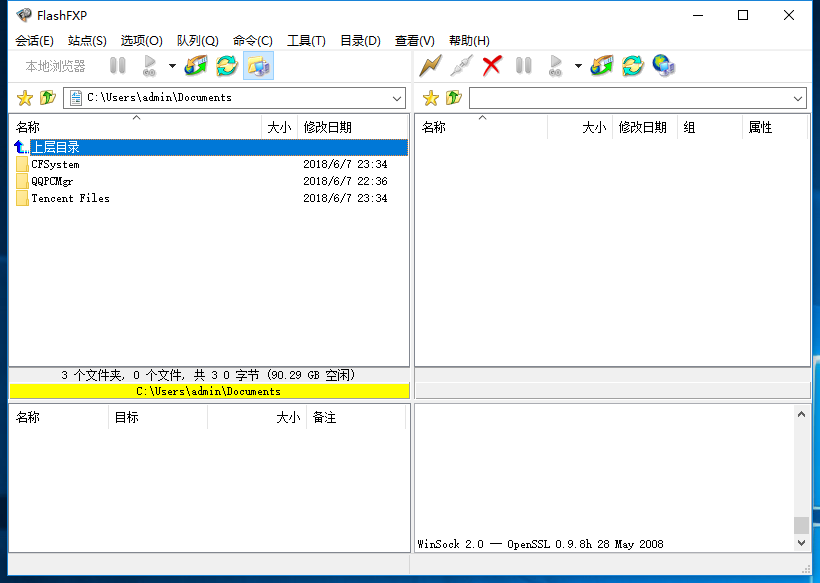Expand the local path C:\Users\admin\Documents dropdown

(x=397, y=98)
